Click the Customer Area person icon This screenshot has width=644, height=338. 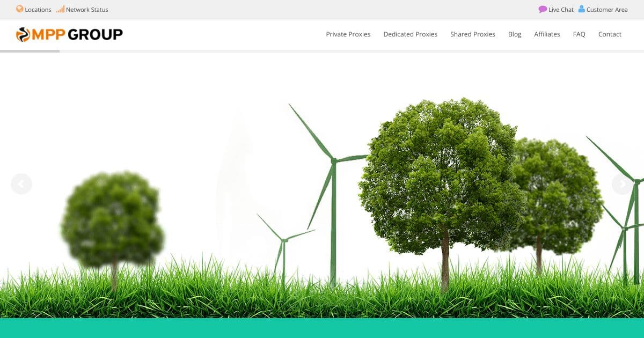pos(581,9)
